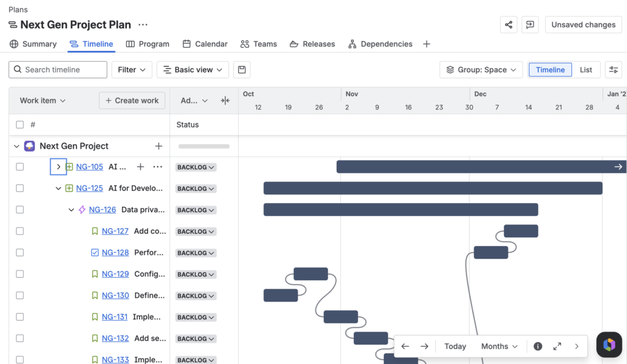Select the NG-131 row checkbox
Image resolution: width=627 pixels, height=364 pixels.
pos(20,317)
